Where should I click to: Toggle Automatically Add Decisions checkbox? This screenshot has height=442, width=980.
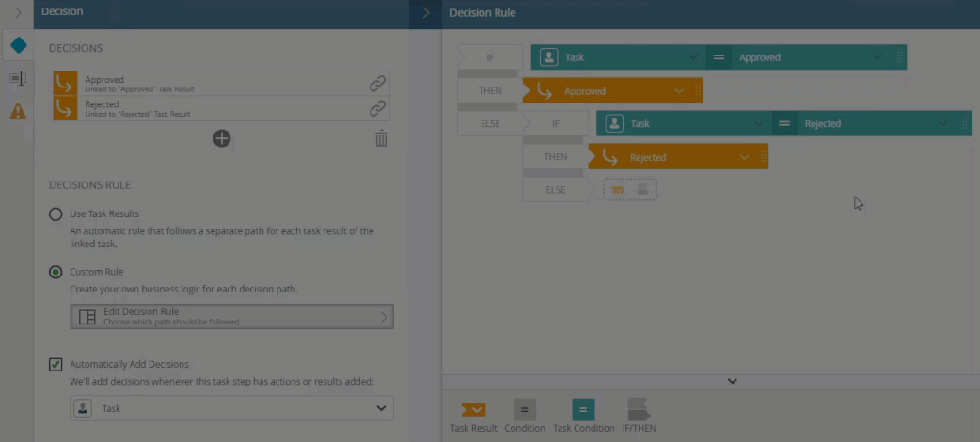click(55, 365)
